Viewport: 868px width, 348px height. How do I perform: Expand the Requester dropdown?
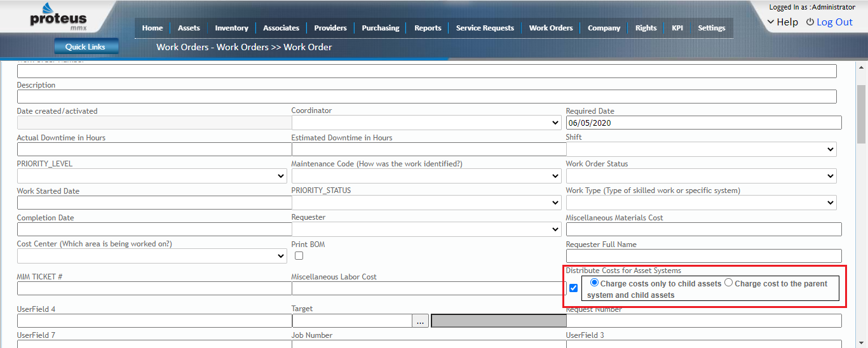pyautogui.click(x=426, y=229)
